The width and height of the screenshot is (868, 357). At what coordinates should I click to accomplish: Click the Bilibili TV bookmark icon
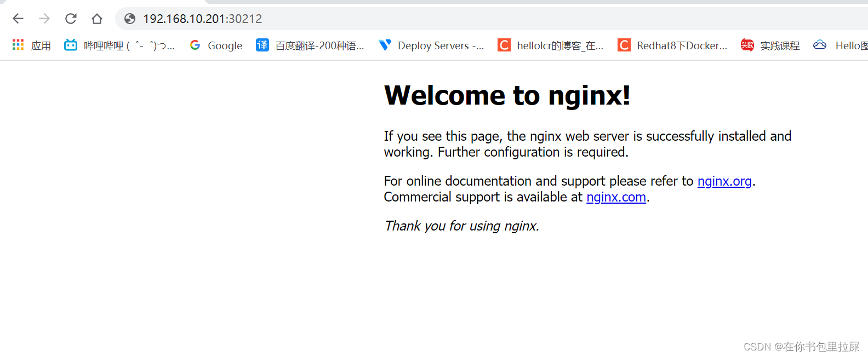click(71, 45)
